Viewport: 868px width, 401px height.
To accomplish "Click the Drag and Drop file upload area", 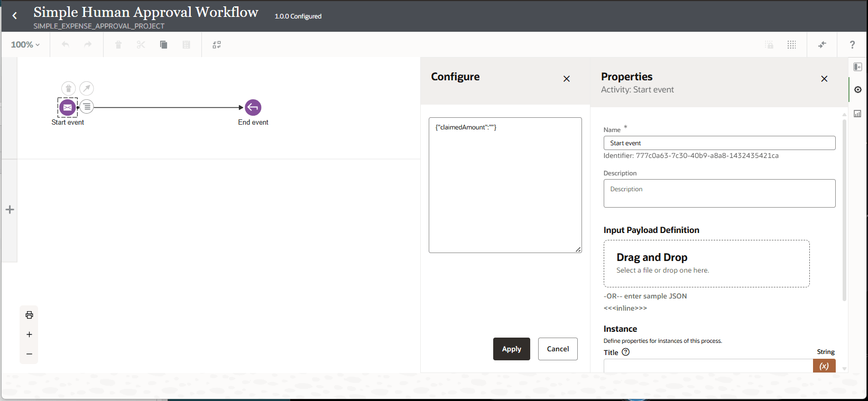I will [x=707, y=264].
